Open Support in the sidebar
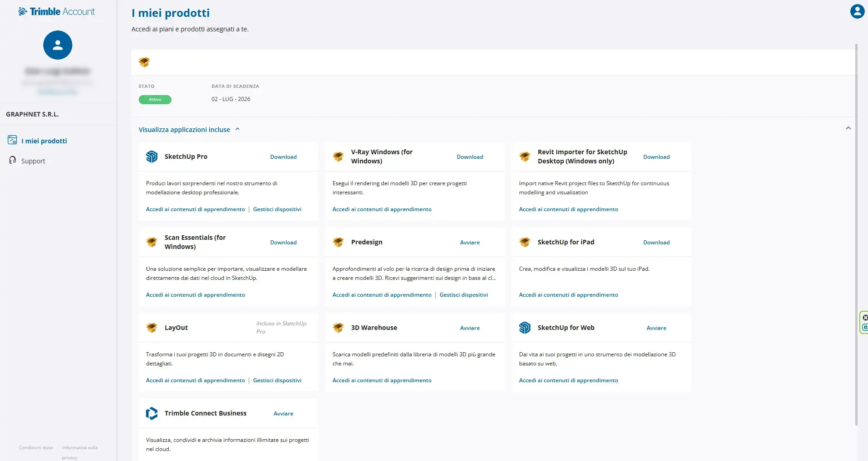The width and height of the screenshot is (868, 461). click(x=33, y=161)
